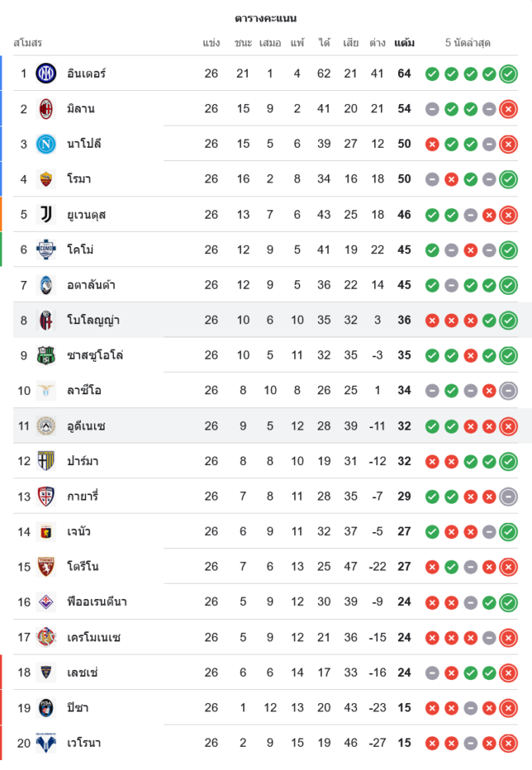Open the โบโลญญ่า team link

92,320
